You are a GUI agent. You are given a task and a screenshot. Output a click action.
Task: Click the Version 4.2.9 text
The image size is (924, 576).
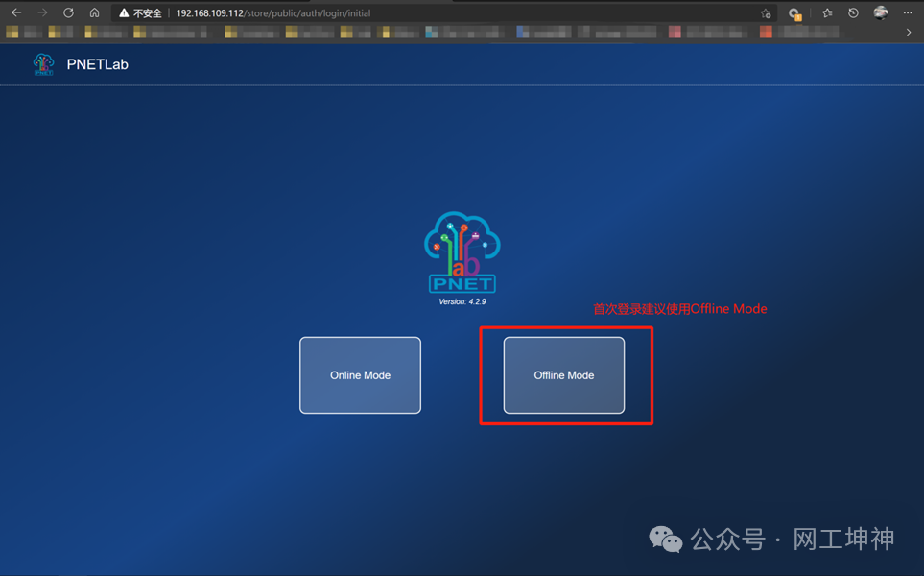point(462,301)
